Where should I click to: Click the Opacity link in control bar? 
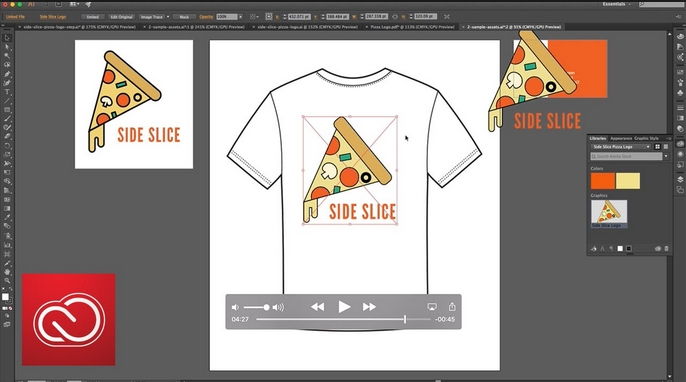click(x=206, y=17)
